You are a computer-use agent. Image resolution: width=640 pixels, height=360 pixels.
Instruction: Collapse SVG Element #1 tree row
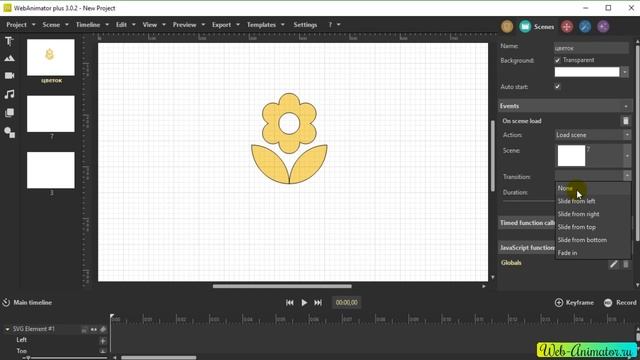point(7,329)
